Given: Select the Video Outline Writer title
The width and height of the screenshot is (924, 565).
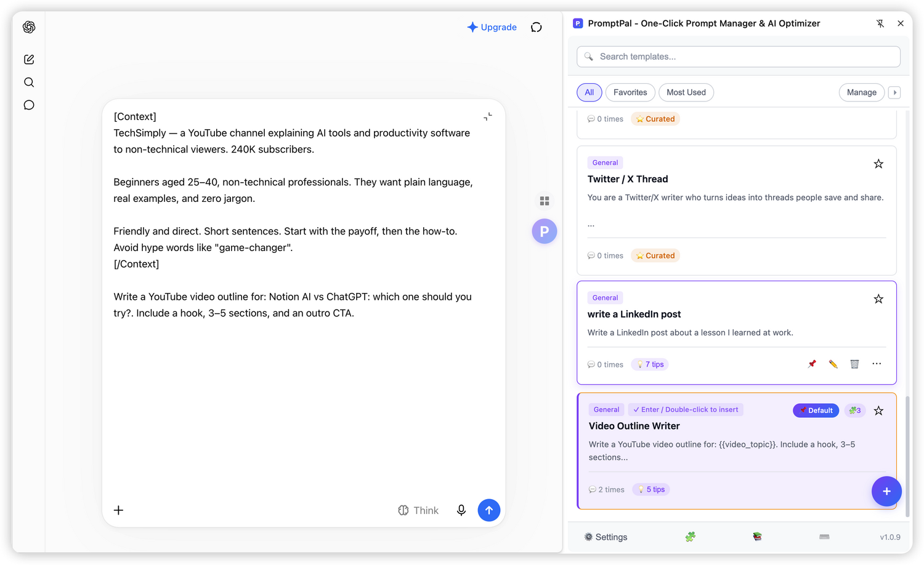Looking at the screenshot, I should point(634,426).
